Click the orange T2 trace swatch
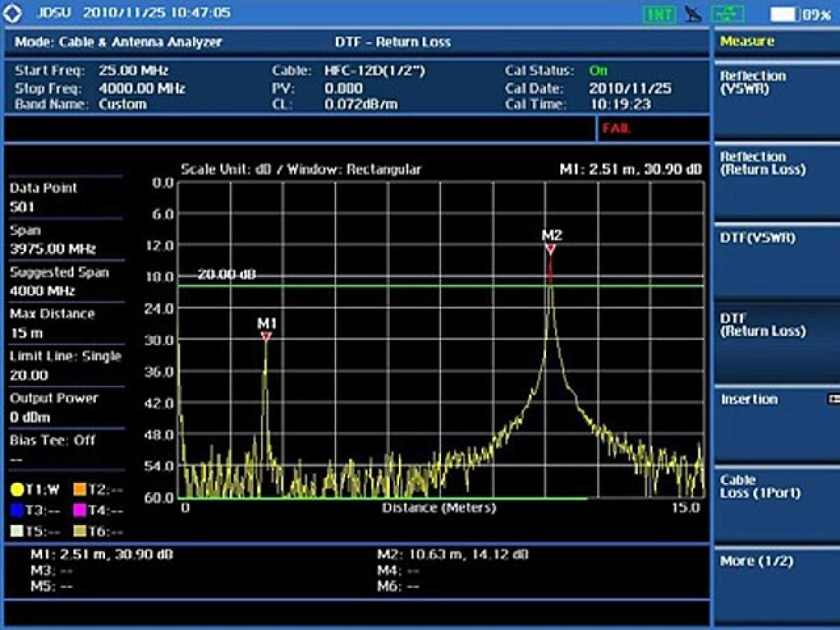The width and height of the screenshot is (840, 630). 80,489
